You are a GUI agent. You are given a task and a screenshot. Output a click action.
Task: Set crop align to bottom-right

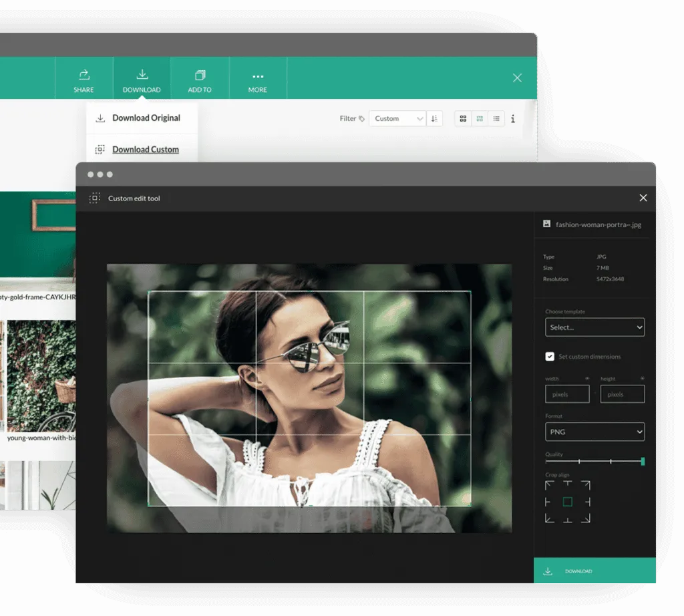click(x=585, y=518)
